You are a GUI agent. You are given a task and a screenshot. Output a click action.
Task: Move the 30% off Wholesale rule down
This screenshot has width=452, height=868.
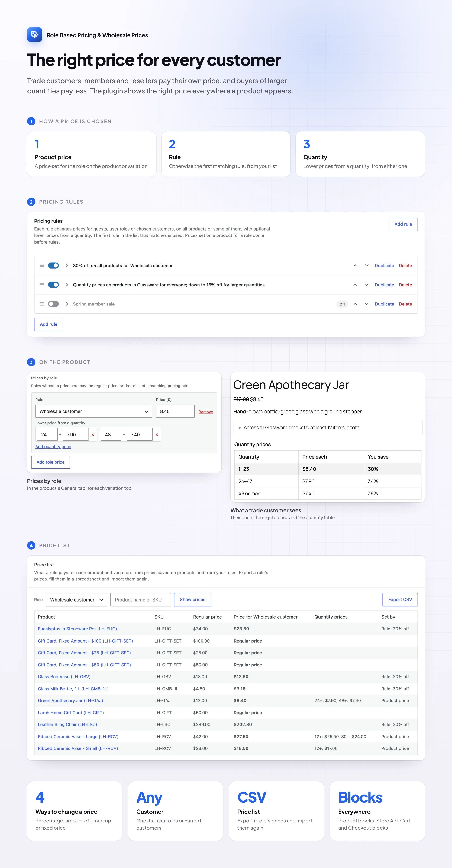pos(367,266)
